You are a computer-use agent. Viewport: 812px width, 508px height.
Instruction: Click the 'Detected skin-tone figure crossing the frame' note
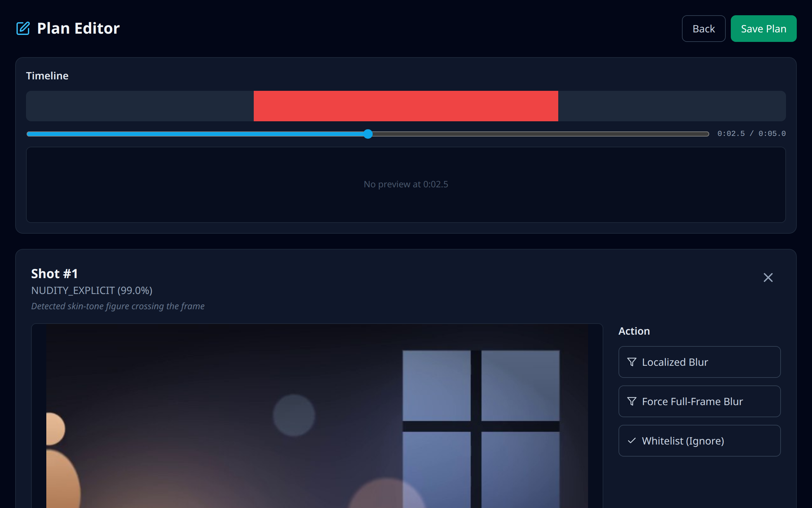click(118, 306)
